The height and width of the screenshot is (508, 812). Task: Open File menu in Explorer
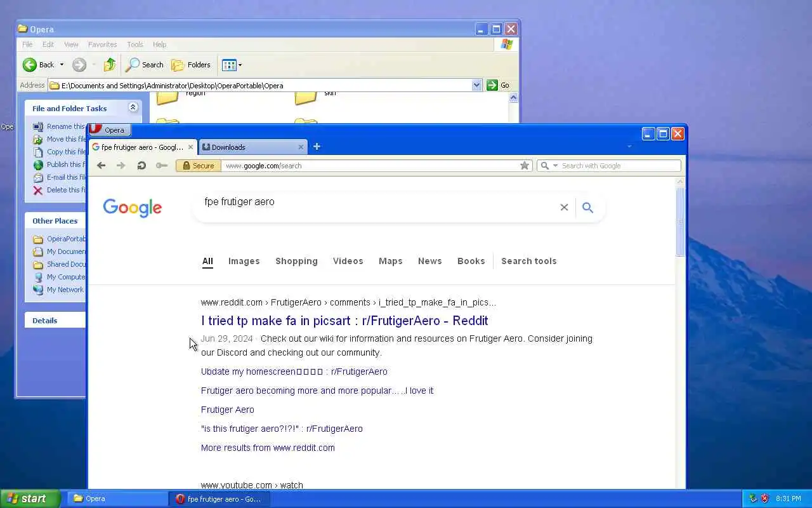tap(27, 44)
